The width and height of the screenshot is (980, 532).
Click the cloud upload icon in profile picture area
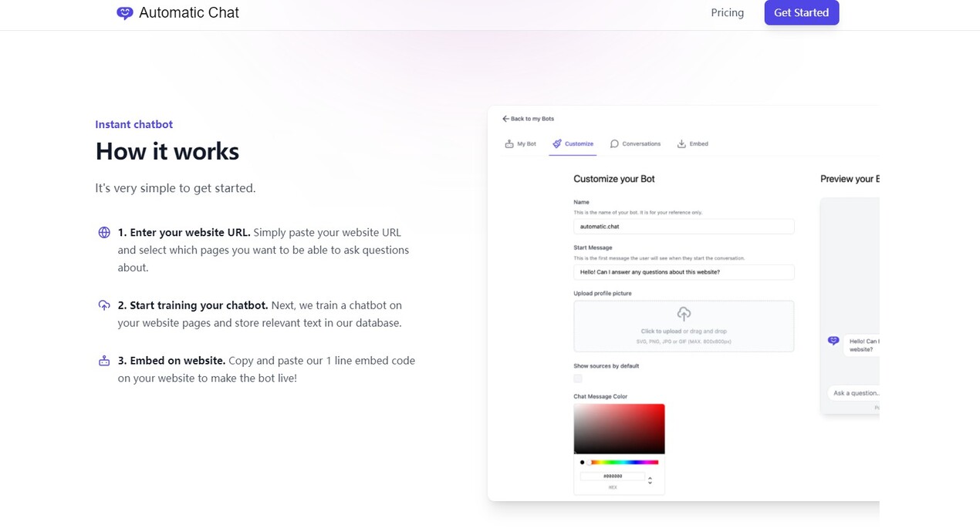pos(684,314)
